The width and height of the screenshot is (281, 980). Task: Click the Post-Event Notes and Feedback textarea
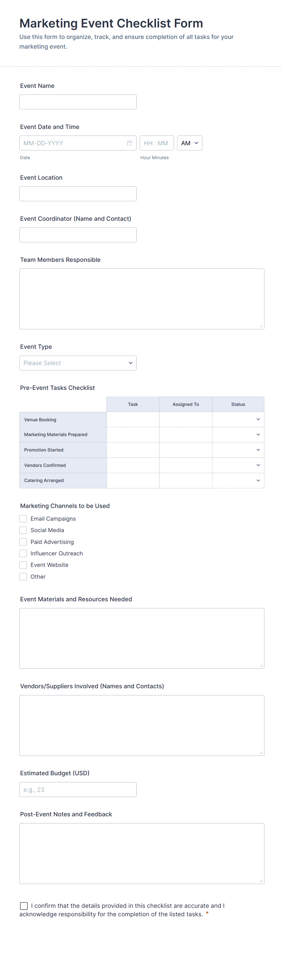pyautogui.click(x=142, y=853)
